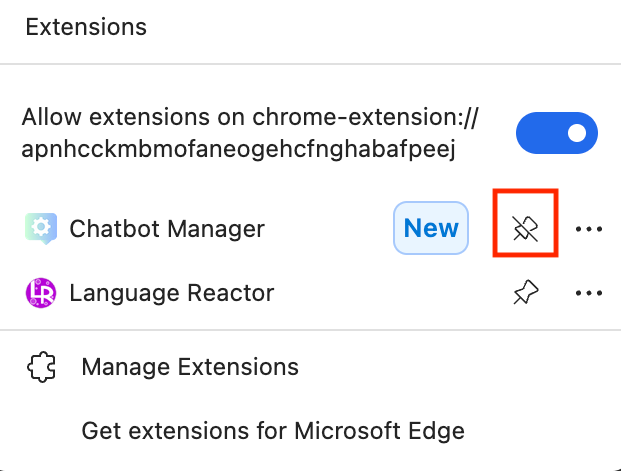Open more actions for Language Reactor

pyautogui.click(x=589, y=293)
